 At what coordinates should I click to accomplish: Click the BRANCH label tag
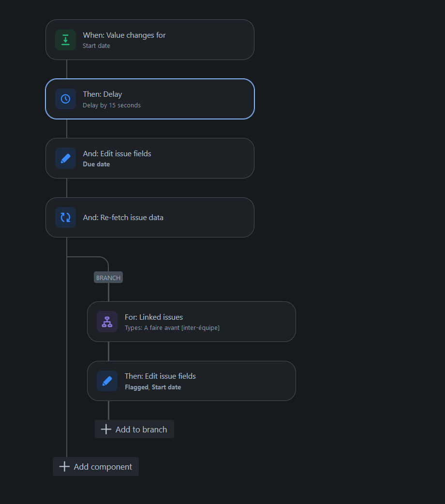[x=108, y=278]
